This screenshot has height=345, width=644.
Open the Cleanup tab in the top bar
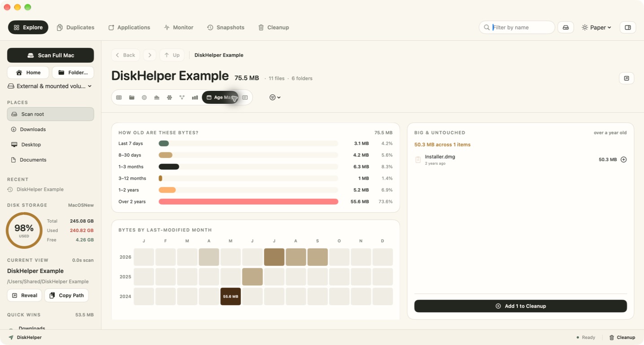click(273, 27)
